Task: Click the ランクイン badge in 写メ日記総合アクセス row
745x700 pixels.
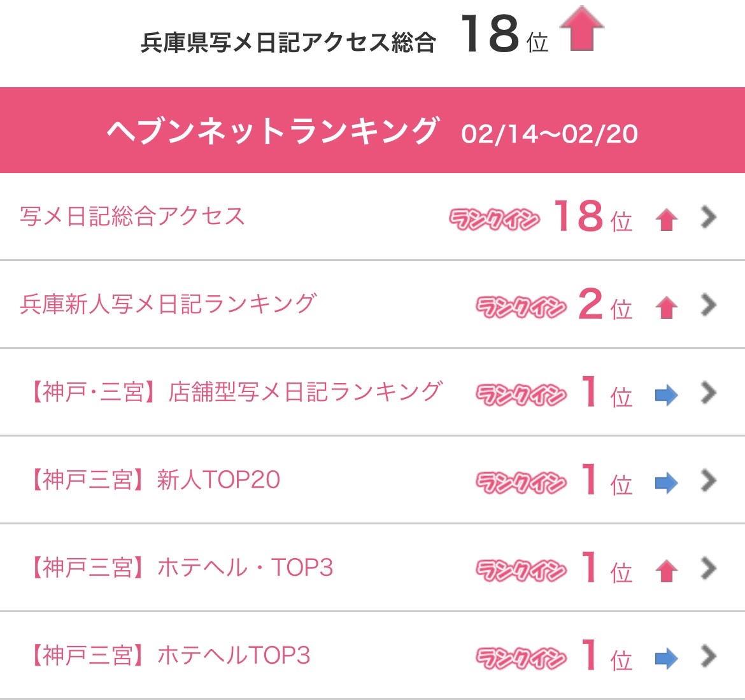Action: click(x=495, y=220)
